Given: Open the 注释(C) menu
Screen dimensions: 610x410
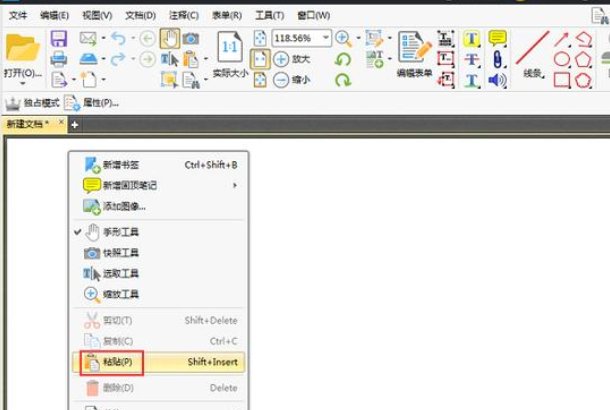Looking at the screenshot, I should pos(184,16).
